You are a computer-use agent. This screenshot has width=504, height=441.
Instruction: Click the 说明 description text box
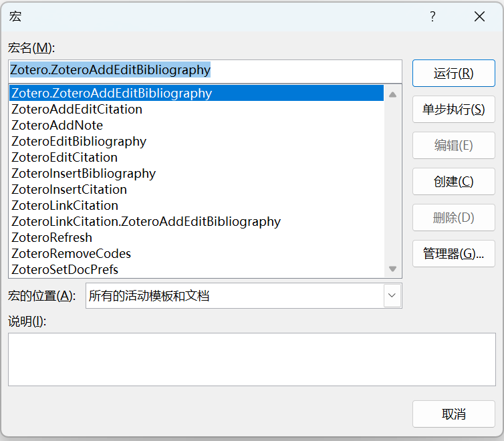(252, 359)
